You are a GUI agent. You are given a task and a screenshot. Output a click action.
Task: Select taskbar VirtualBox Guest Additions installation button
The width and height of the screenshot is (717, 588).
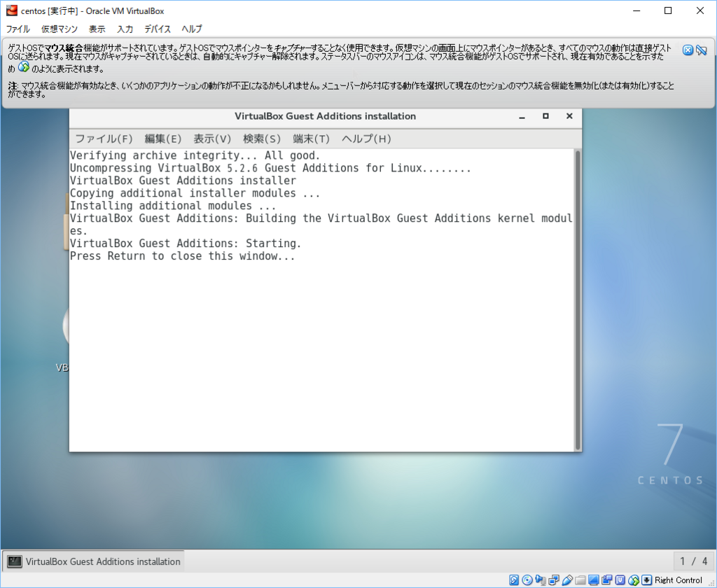(x=94, y=561)
